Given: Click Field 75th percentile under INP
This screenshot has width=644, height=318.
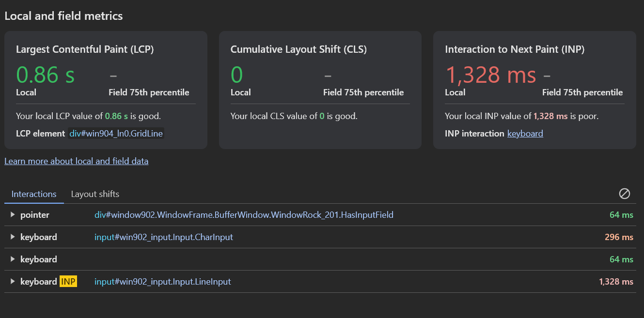Looking at the screenshot, I should tap(582, 92).
